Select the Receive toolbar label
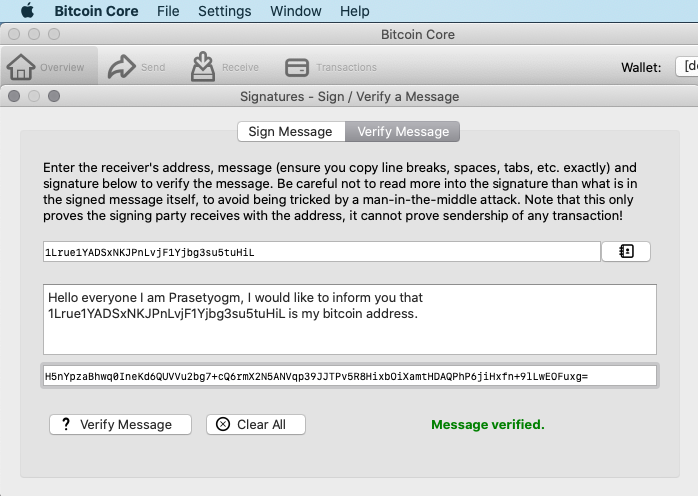The width and height of the screenshot is (698, 496). pos(240,67)
